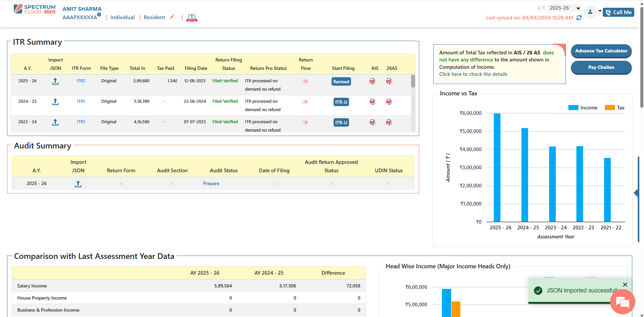The height and width of the screenshot is (317, 644).
Task: Open AIS PDF icon for 2024-25 row
Action: pyautogui.click(x=372, y=102)
